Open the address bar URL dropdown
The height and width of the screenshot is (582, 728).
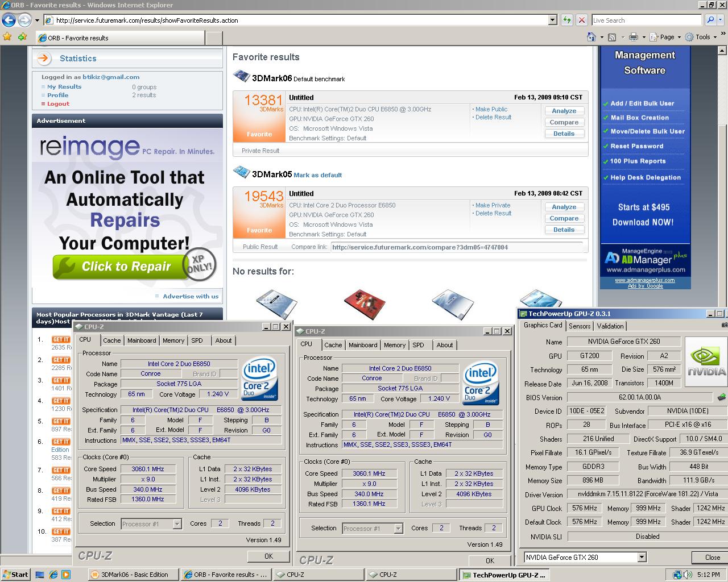(552, 20)
